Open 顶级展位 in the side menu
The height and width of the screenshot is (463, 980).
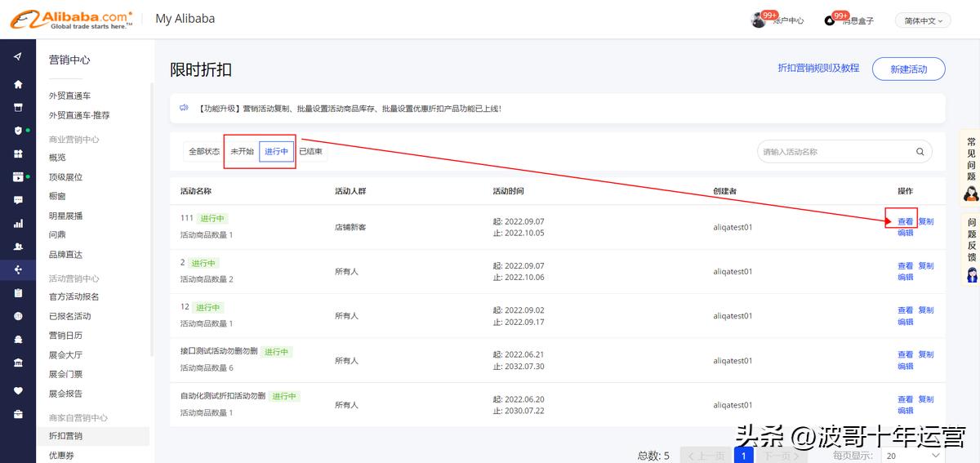(65, 177)
